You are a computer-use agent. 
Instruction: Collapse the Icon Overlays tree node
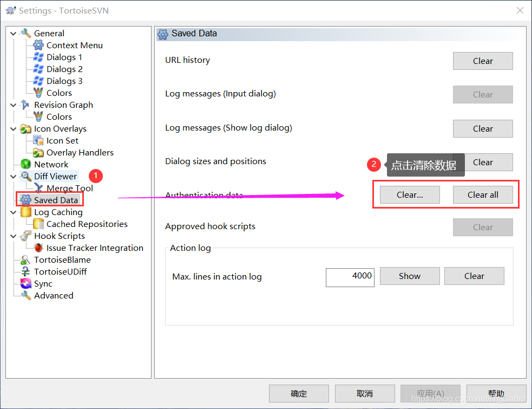13,129
